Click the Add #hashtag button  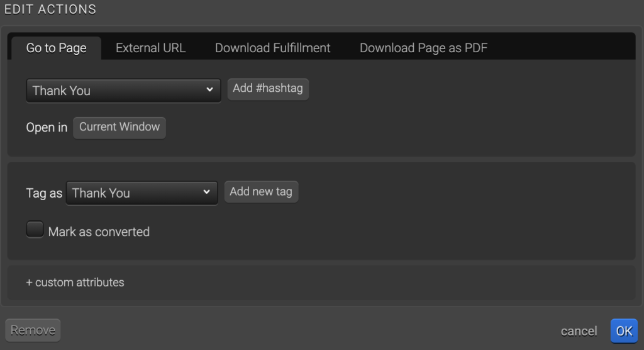[267, 89]
